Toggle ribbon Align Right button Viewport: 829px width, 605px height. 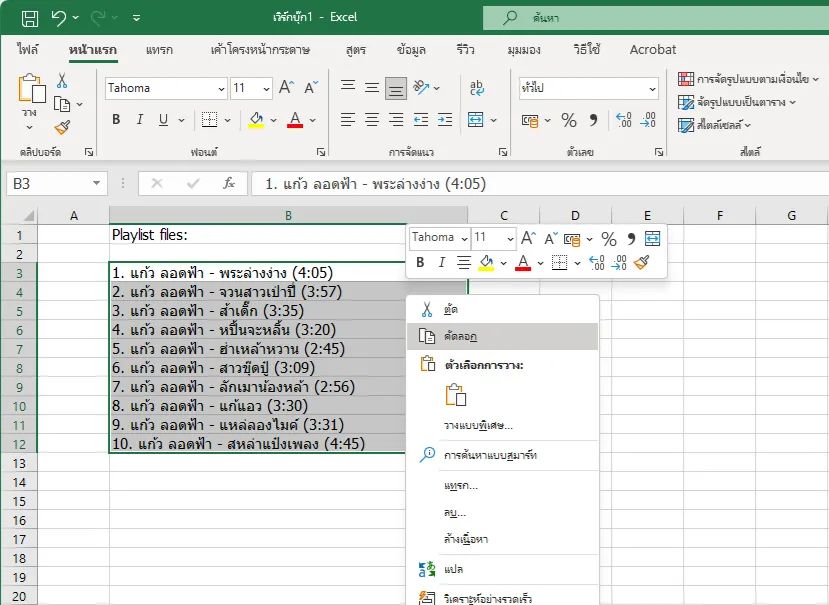[396, 120]
